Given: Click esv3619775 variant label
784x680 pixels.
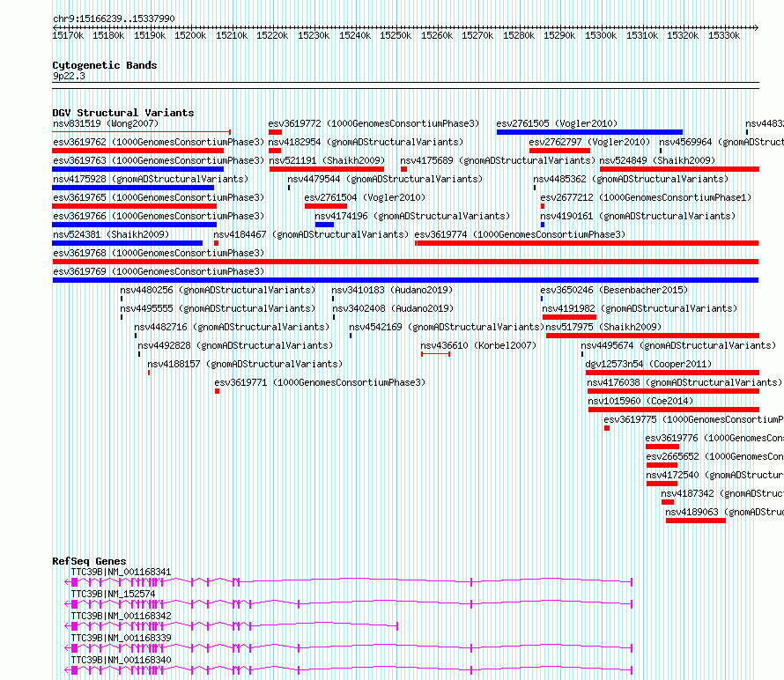Looking at the screenshot, I should pyautogui.click(x=693, y=419).
